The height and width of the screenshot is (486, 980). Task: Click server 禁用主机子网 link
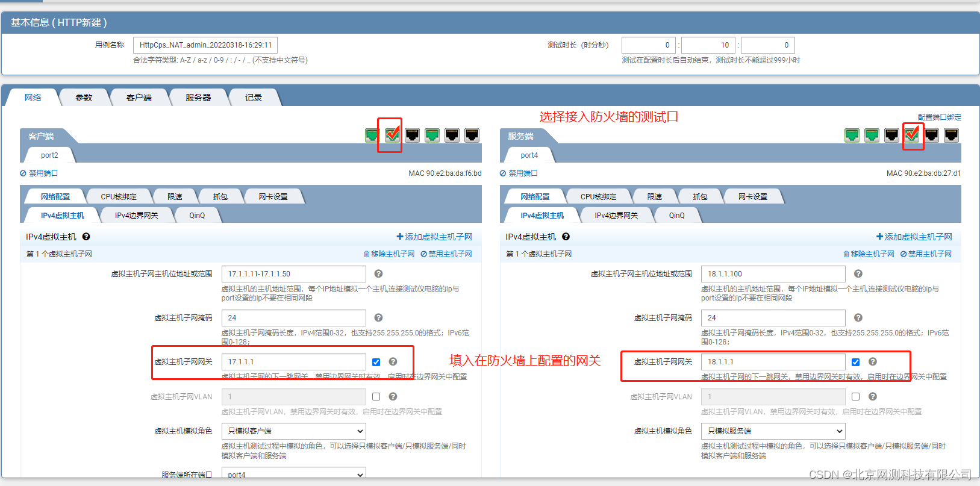pos(926,254)
